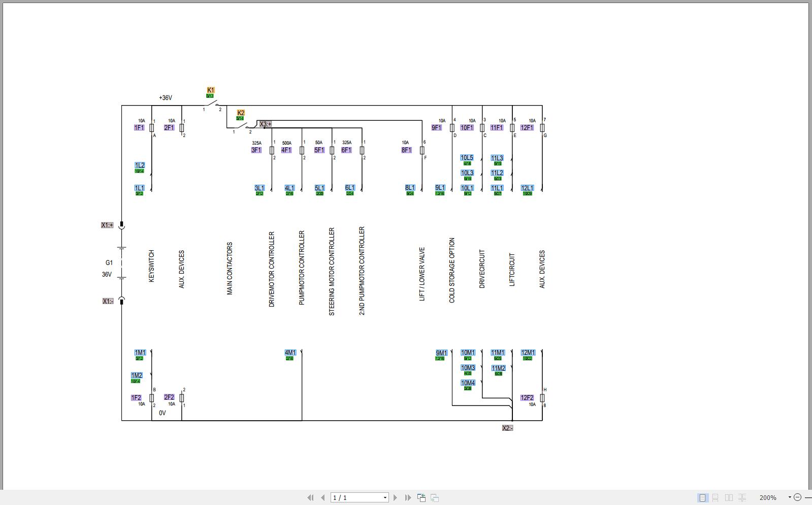Click the 12L1 reference label
The image size is (812, 505).
528,188
